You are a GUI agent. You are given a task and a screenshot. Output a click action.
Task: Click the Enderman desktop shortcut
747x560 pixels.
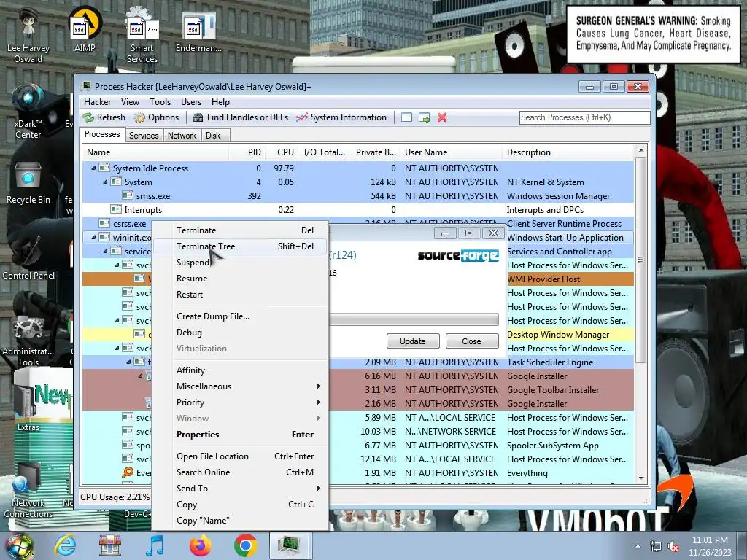198,31
